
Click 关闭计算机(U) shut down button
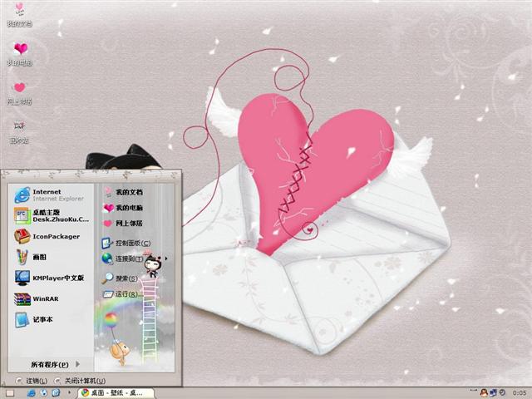point(80,381)
